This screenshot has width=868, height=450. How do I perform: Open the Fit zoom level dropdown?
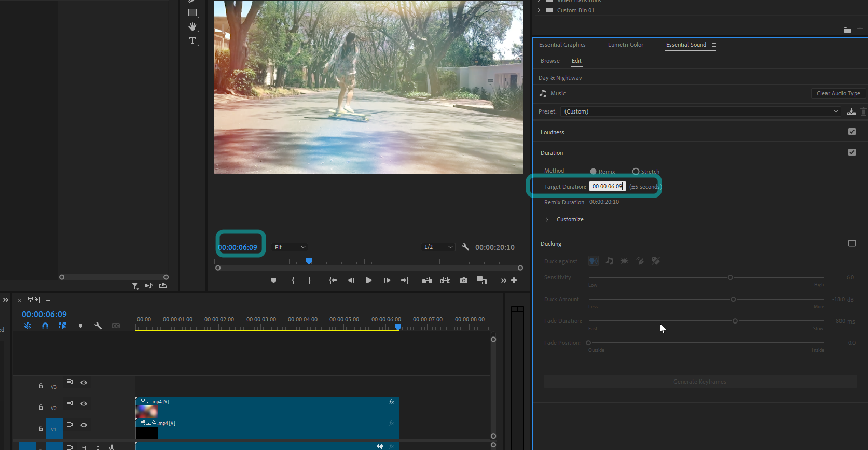tap(290, 247)
